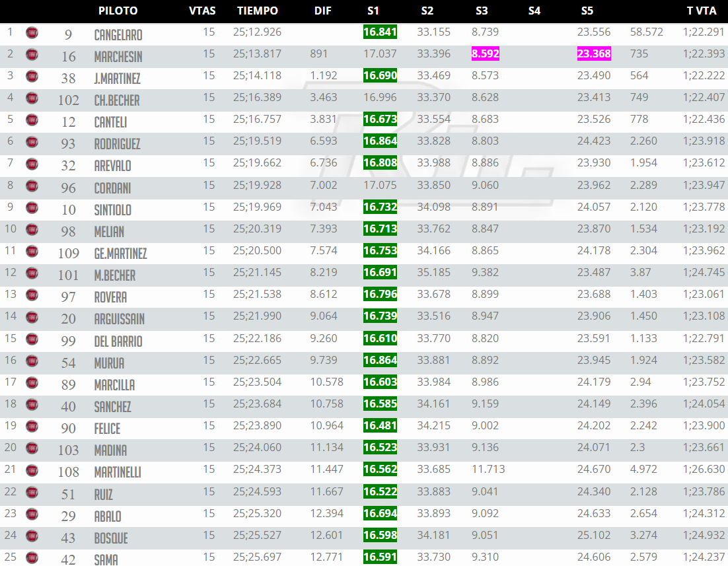Viewport: 728px width, 566px height.
Task: Click green highlighted S1 time 16.481
Action: [380, 426]
